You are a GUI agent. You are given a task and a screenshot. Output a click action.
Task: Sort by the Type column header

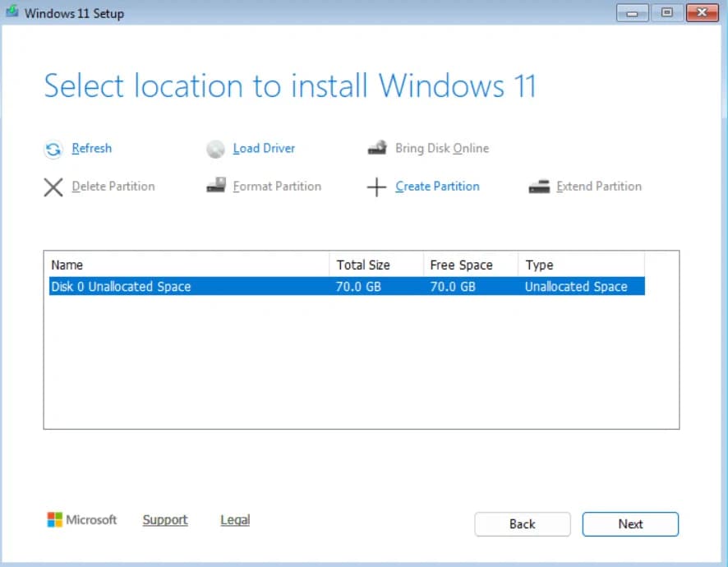point(581,265)
